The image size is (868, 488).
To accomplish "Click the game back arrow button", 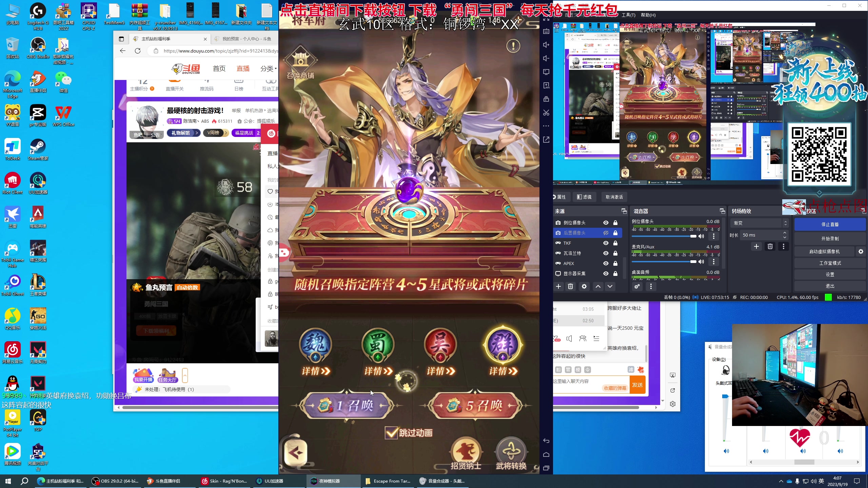I will coord(295,452).
